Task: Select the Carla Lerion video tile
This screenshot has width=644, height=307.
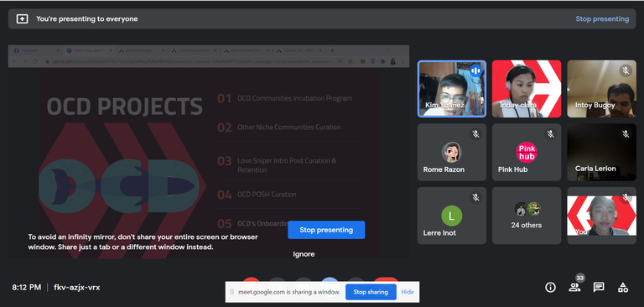Action: [601, 152]
